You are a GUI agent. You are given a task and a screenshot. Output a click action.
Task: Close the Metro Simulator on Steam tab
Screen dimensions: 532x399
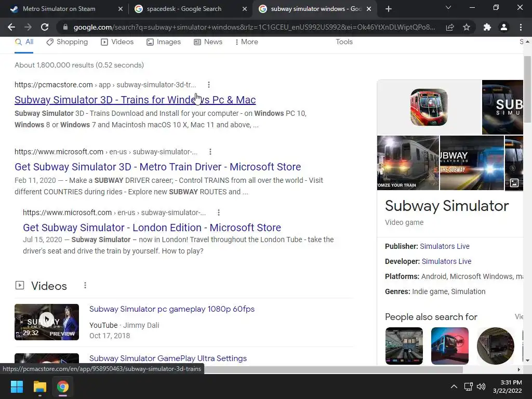(121, 9)
